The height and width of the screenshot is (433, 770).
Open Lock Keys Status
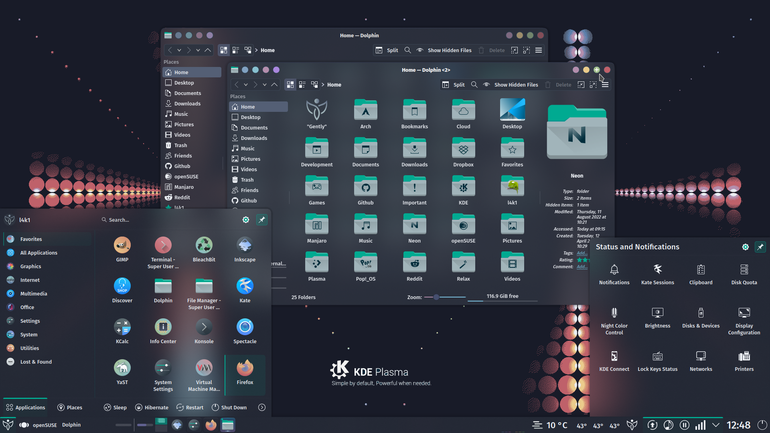point(657,361)
